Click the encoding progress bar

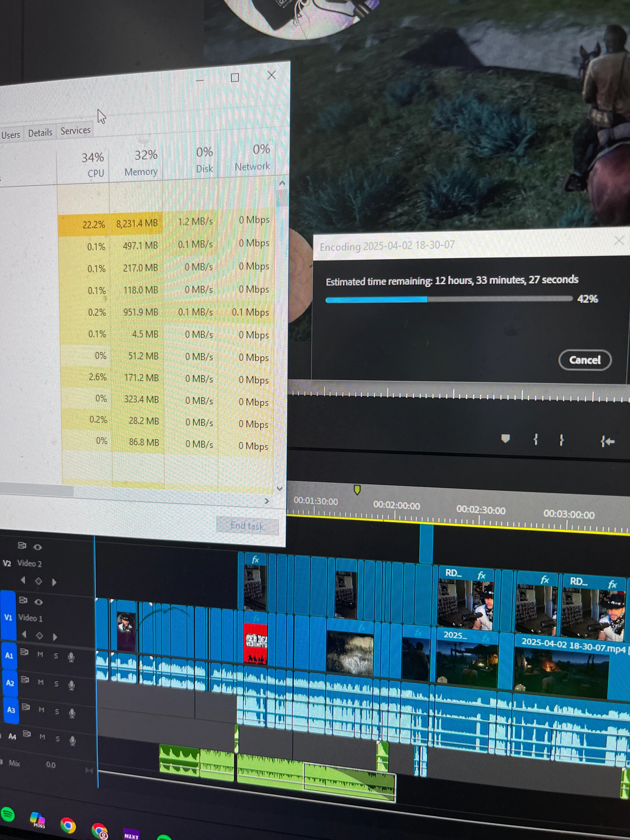coord(448,299)
